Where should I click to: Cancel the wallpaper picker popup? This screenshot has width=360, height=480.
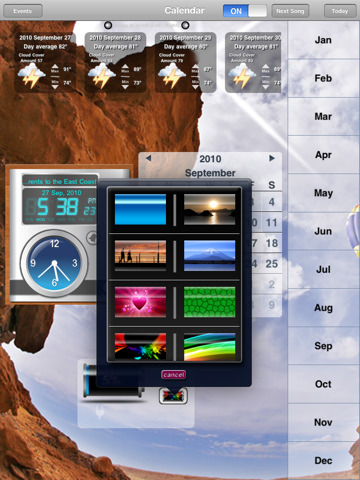[173, 375]
